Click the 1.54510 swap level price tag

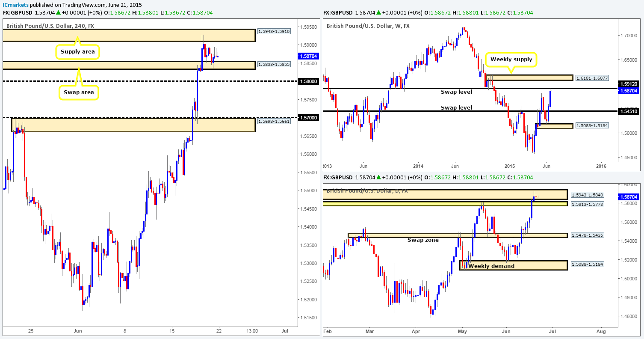[x=629, y=111]
